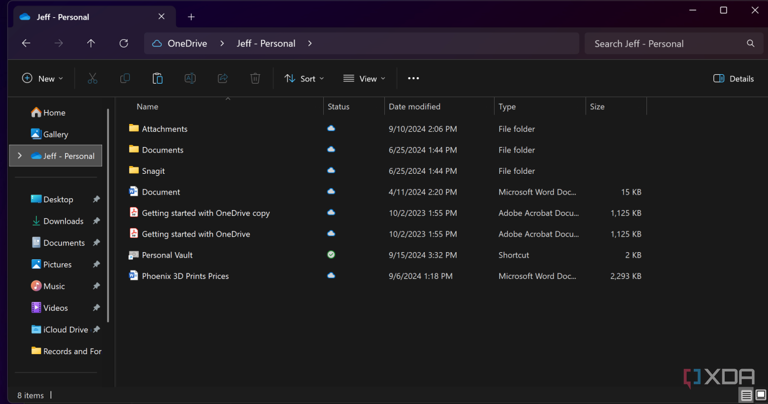Viewport: 768px width, 404px height.
Task: Go forward with the right arrow
Action: (x=58, y=44)
